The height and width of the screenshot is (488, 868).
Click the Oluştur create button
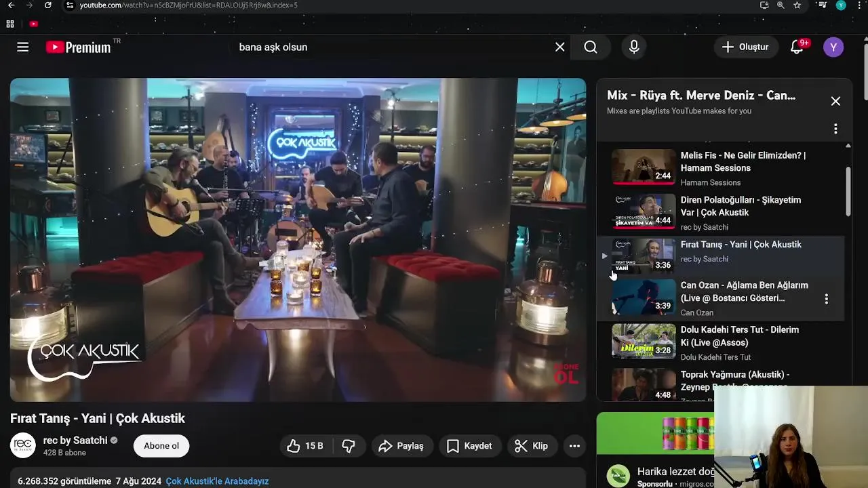click(745, 47)
